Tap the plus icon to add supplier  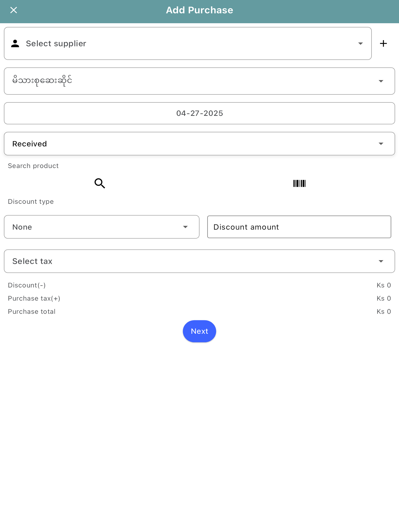click(x=383, y=44)
